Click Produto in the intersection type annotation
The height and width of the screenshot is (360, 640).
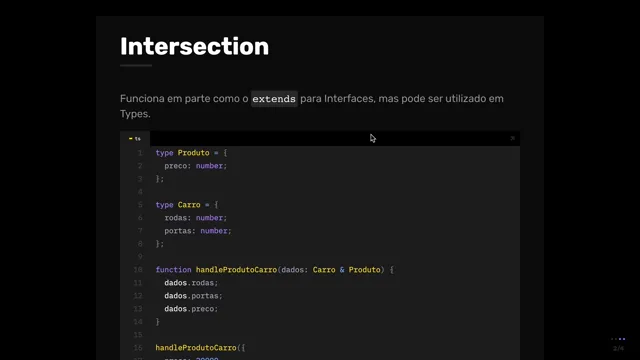coord(364,270)
